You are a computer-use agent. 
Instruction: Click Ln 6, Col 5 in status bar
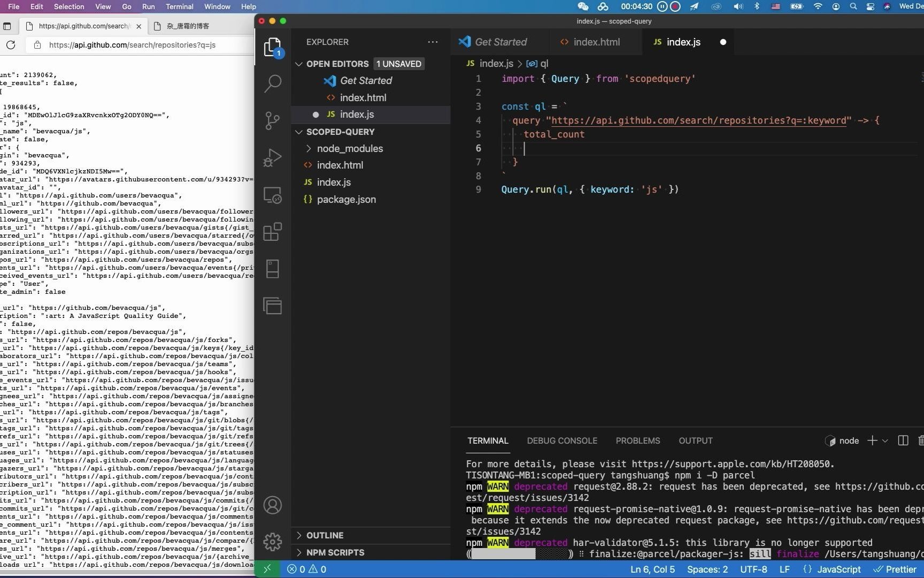tap(652, 569)
